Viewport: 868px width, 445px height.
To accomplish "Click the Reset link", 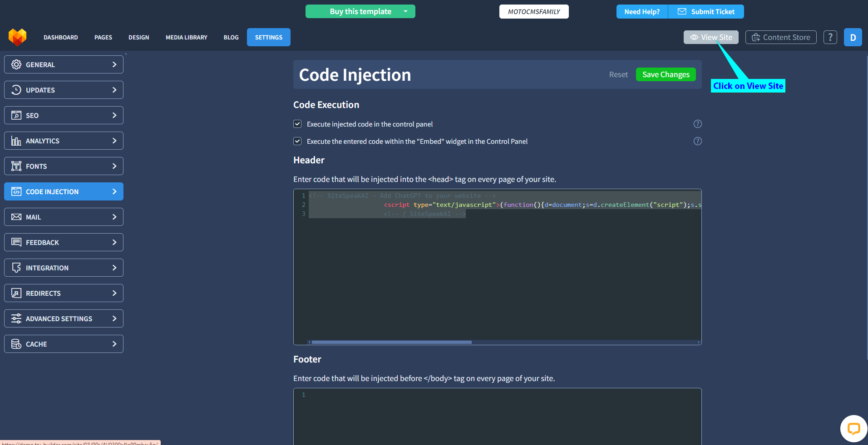I will point(618,74).
